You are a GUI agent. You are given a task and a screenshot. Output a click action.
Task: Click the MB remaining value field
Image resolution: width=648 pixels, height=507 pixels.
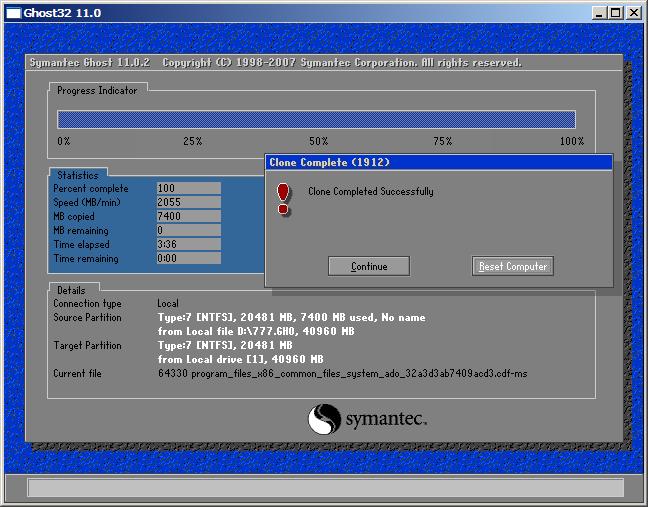pyautogui.click(x=188, y=230)
